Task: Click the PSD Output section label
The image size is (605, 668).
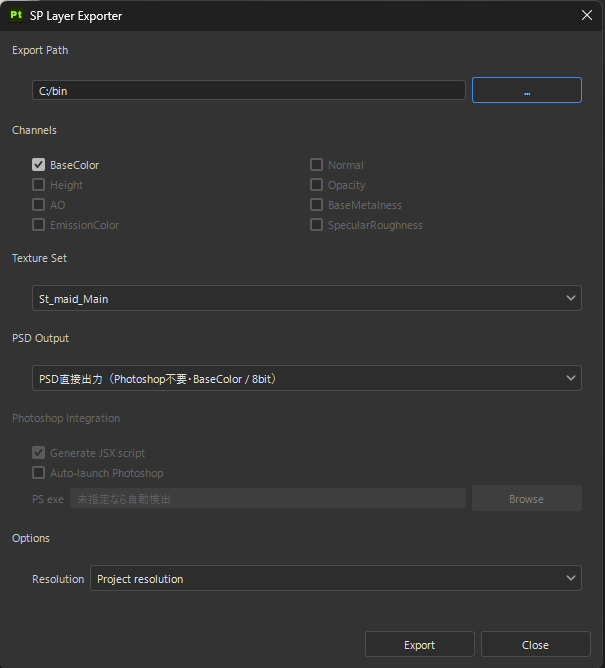Action: tap(40, 338)
